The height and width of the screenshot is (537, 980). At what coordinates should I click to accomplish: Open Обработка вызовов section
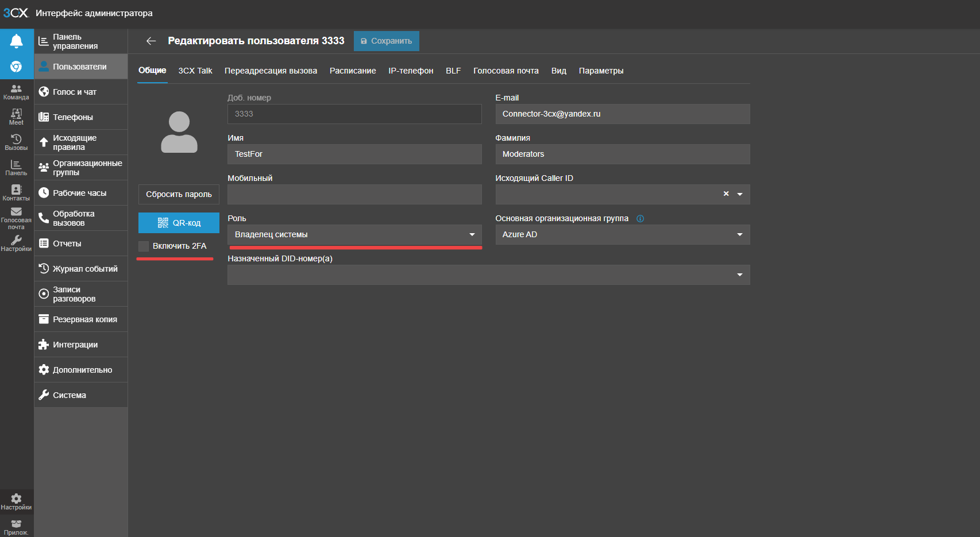[x=81, y=218]
